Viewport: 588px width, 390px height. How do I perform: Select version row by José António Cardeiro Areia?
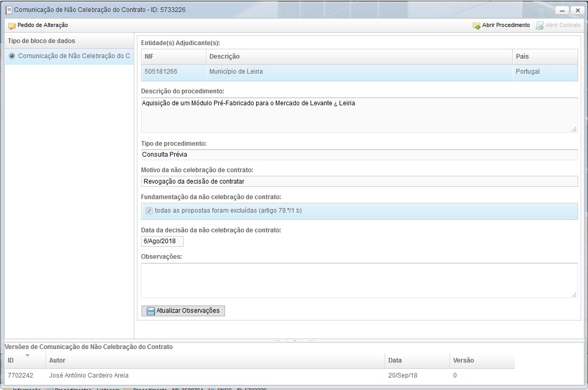point(88,375)
